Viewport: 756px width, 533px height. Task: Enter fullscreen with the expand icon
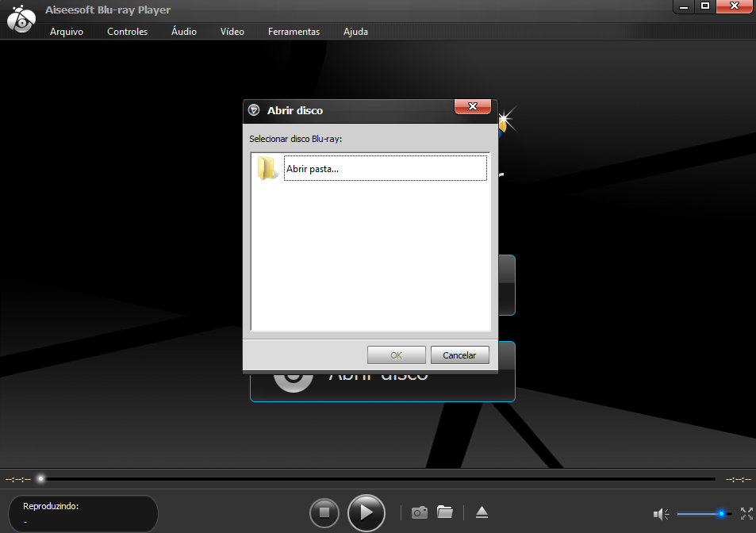point(746,514)
